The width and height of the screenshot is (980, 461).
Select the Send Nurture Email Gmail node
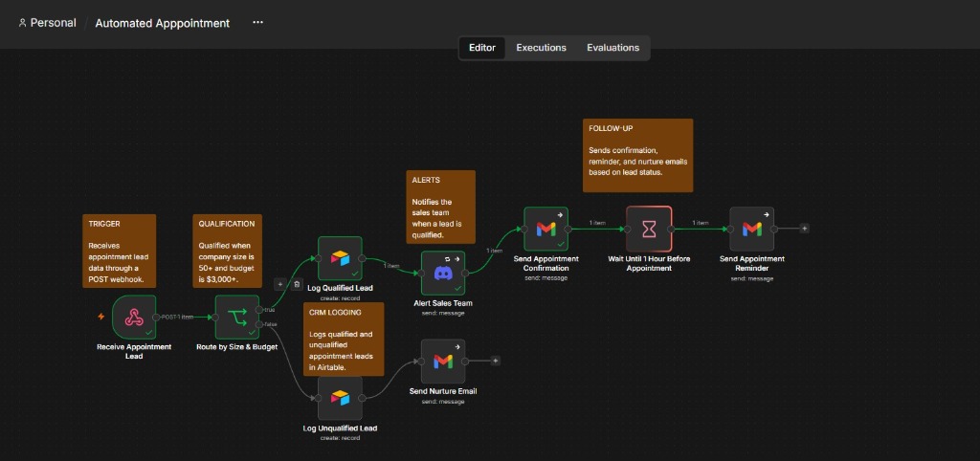443,362
